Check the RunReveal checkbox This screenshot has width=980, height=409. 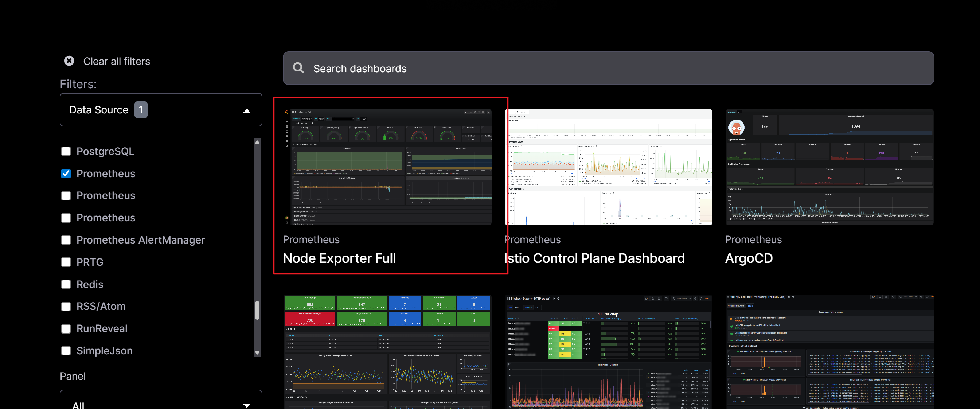click(66, 328)
